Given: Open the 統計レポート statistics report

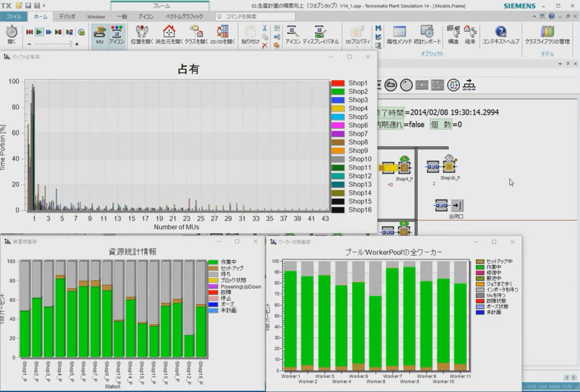Looking at the screenshot, I should (427, 34).
